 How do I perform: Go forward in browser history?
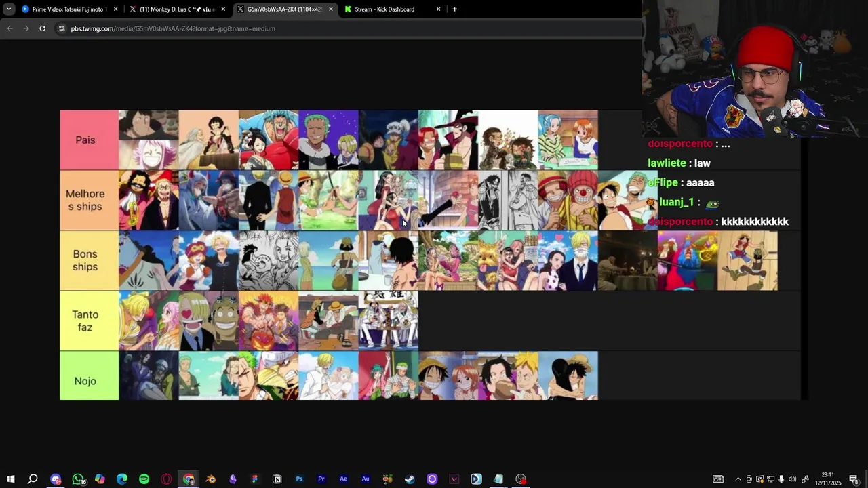point(26,28)
